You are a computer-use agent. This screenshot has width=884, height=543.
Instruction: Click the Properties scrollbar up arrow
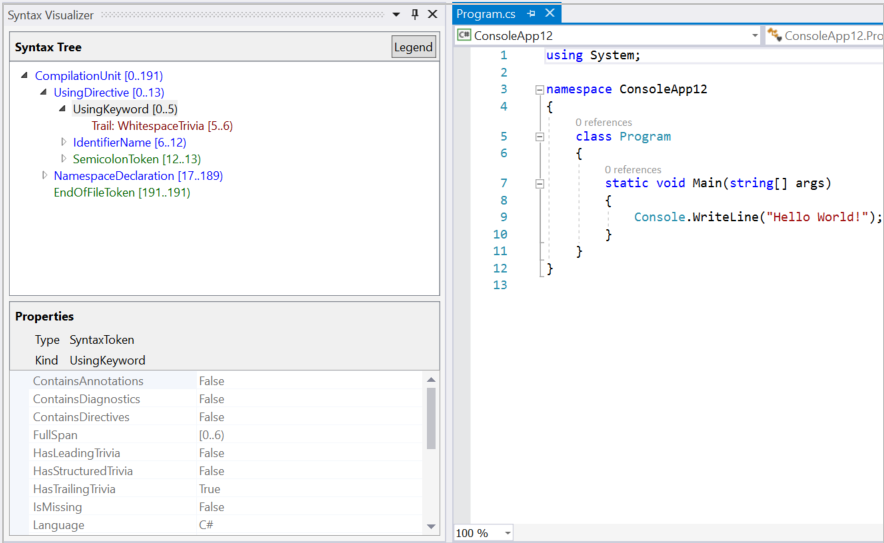coord(431,380)
